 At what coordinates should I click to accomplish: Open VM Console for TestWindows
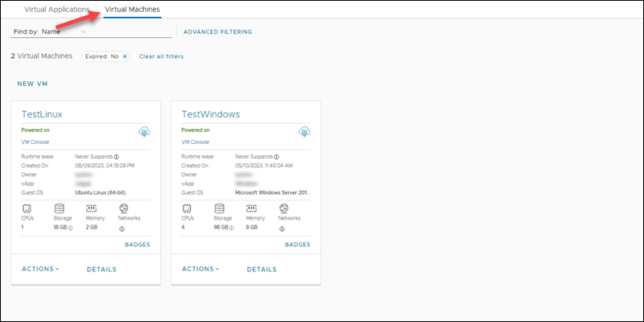click(195, 142)
